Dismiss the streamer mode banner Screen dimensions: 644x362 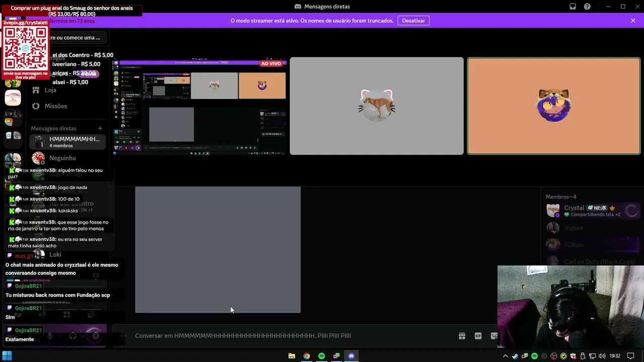pyautogui.click(x=633, y=21)
